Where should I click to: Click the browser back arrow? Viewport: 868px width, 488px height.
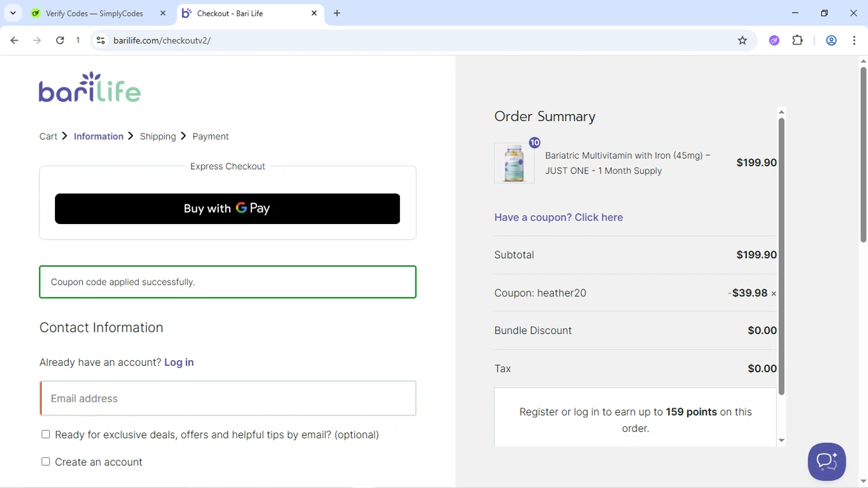[14, 41]
